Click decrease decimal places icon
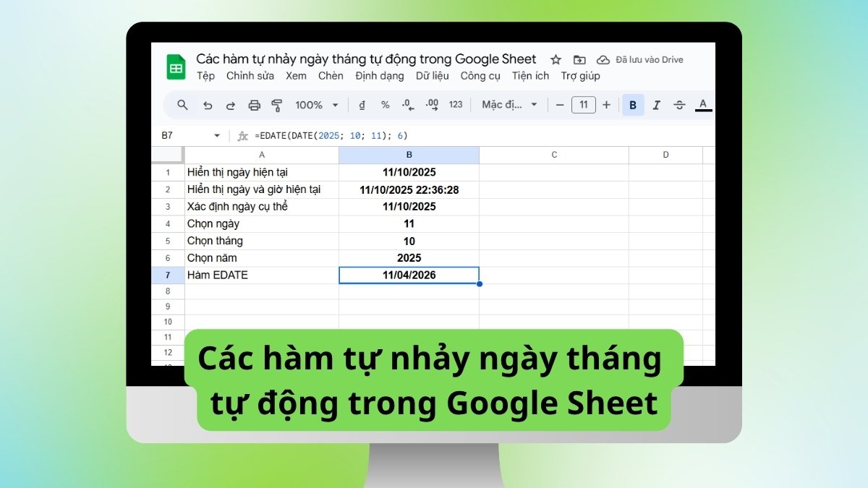Viewport: 868px width, 488px height. click(408, 105)
